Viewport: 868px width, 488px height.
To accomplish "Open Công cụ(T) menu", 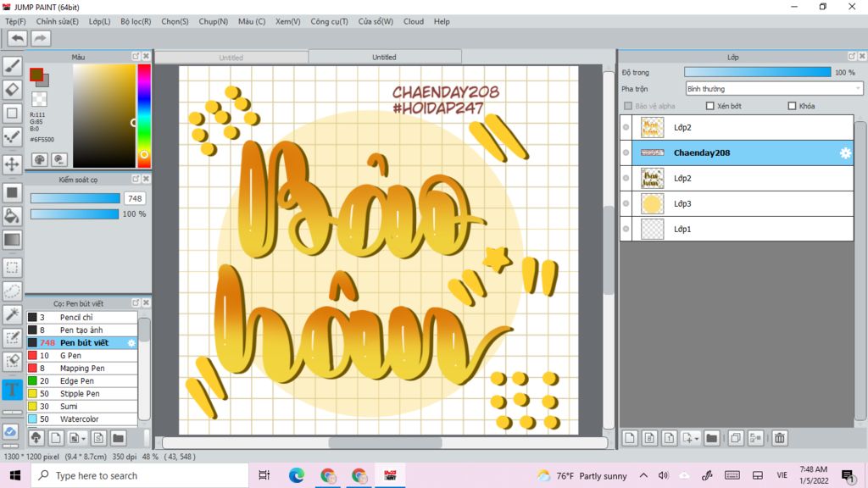I will pos(330,21).
